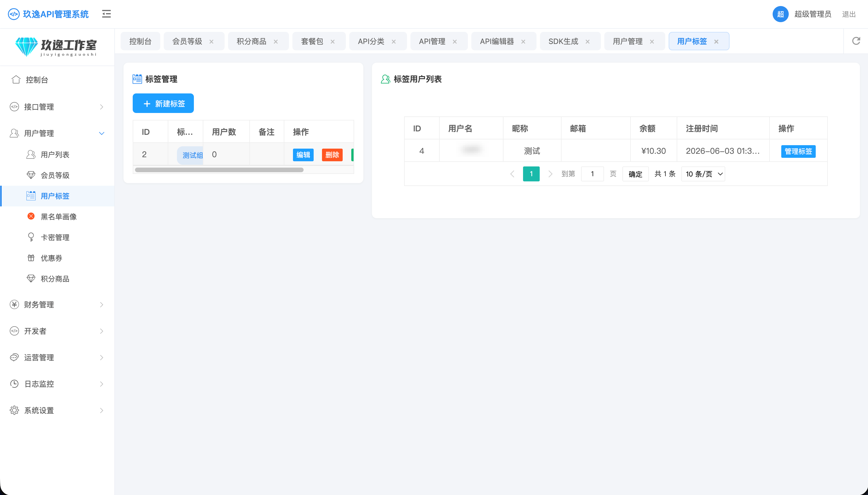
Task: Go to previous page arrow
Action: click(x=512, y=174)
